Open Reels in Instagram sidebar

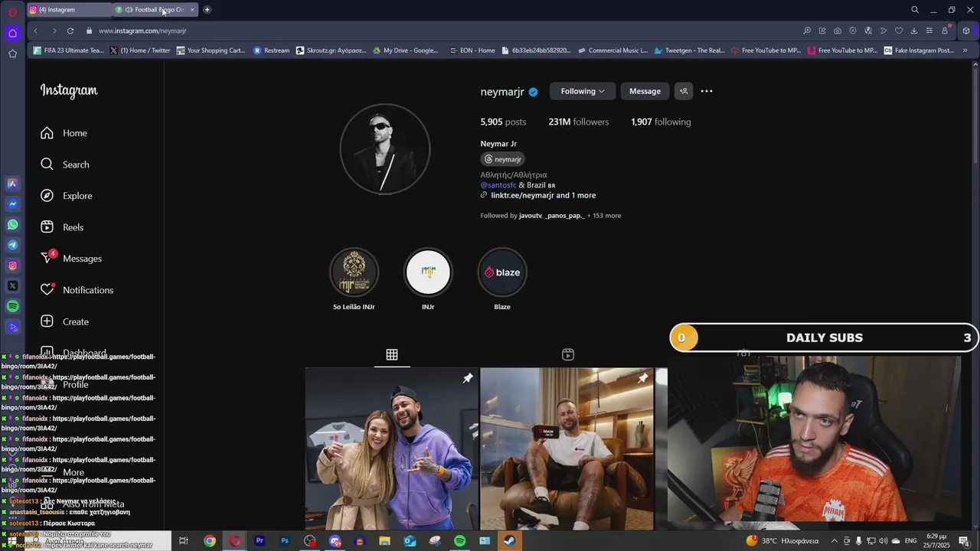tap(62, 227)
